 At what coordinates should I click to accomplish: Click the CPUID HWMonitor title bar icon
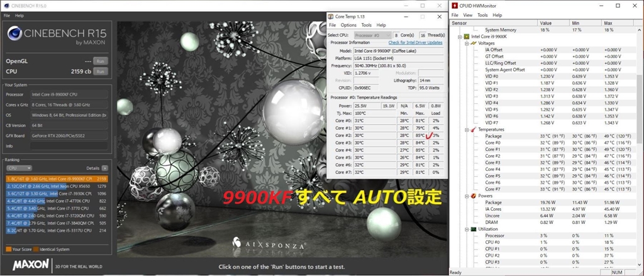(x=455, y=5)
